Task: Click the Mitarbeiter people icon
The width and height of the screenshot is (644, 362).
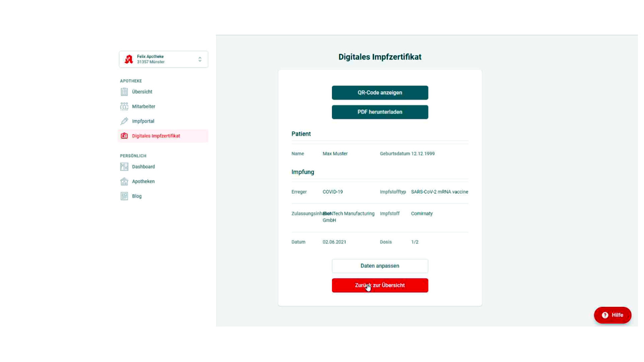Action: point(124,107)
